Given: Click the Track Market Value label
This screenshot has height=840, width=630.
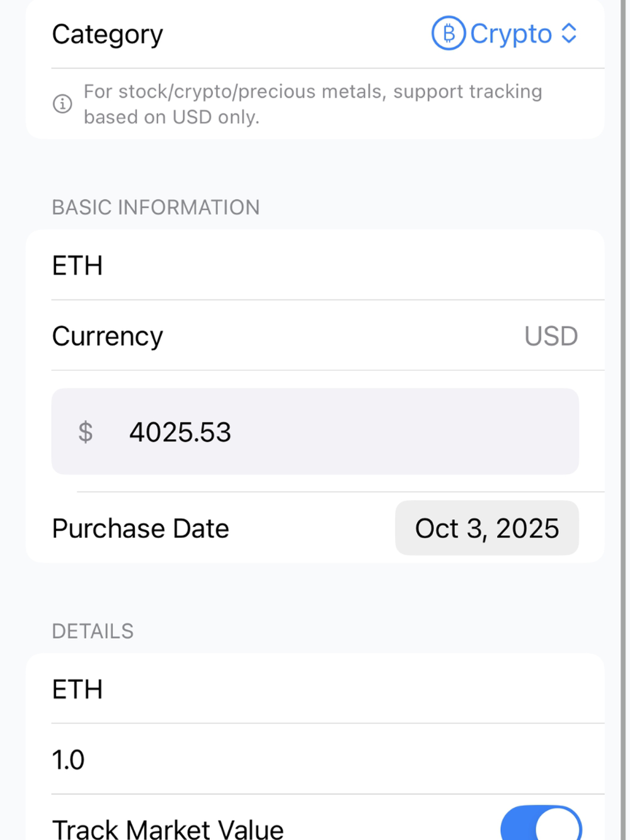Looking at the screenshot, I should point(168,828).
